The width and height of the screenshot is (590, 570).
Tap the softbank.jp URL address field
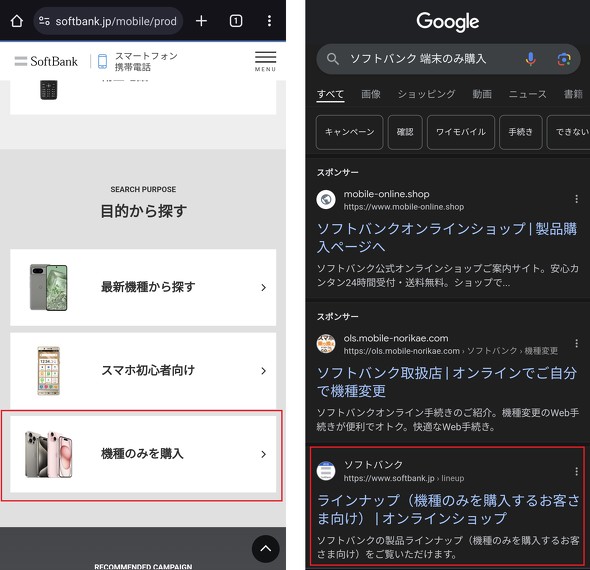[x=108, y=21]
